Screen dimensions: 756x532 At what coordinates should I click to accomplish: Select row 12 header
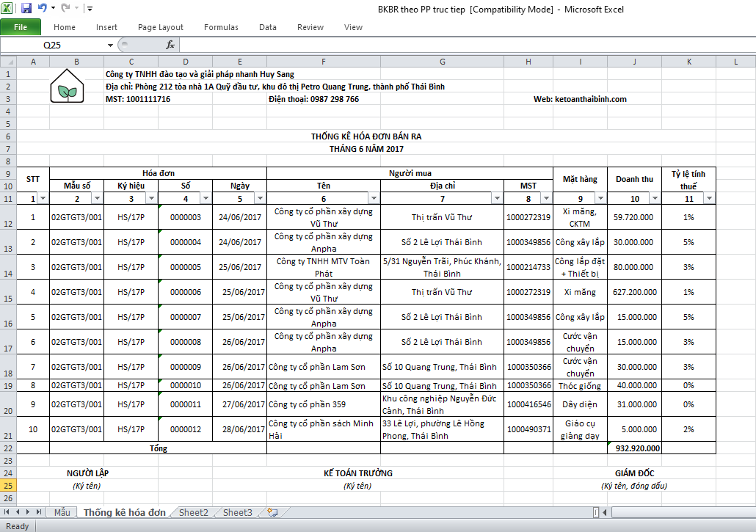tap(8, 217)
